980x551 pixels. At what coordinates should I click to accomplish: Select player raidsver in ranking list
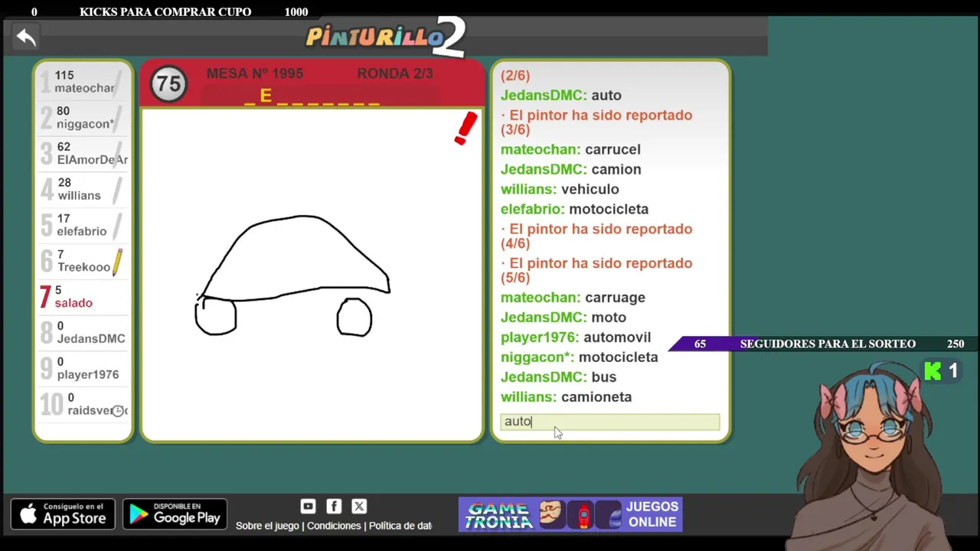(x=83, y=404)
